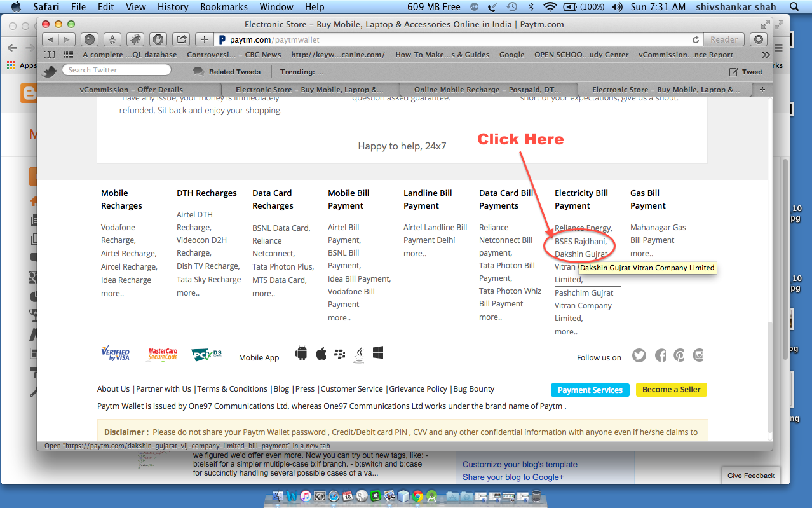Open Customize your blog's template in background window

click(x=520, y=465)
